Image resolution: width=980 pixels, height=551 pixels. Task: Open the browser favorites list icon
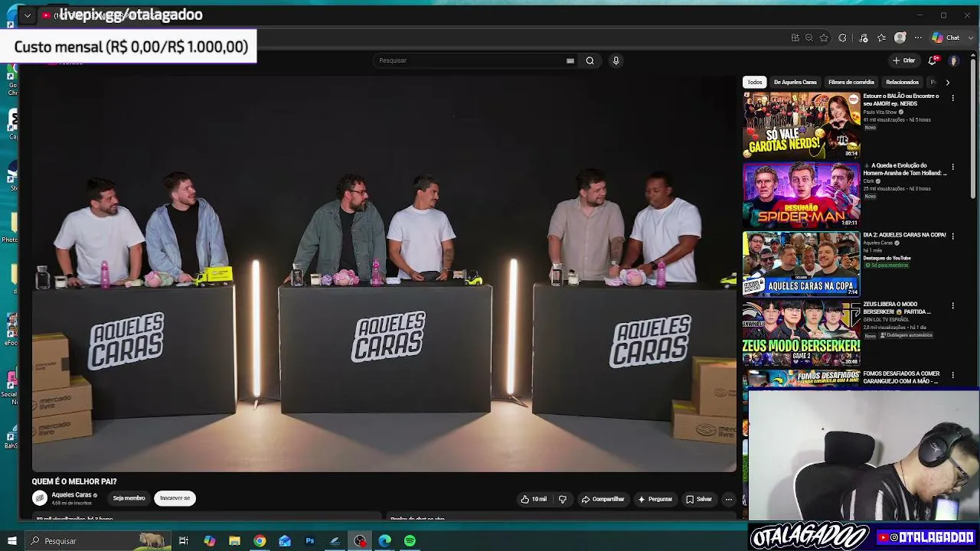(x=882, y=37)
